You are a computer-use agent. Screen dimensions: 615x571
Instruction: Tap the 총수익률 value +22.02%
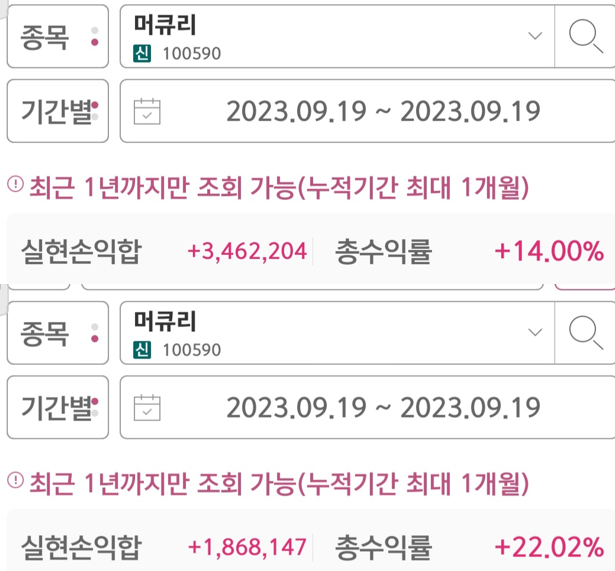coord(549,547)
